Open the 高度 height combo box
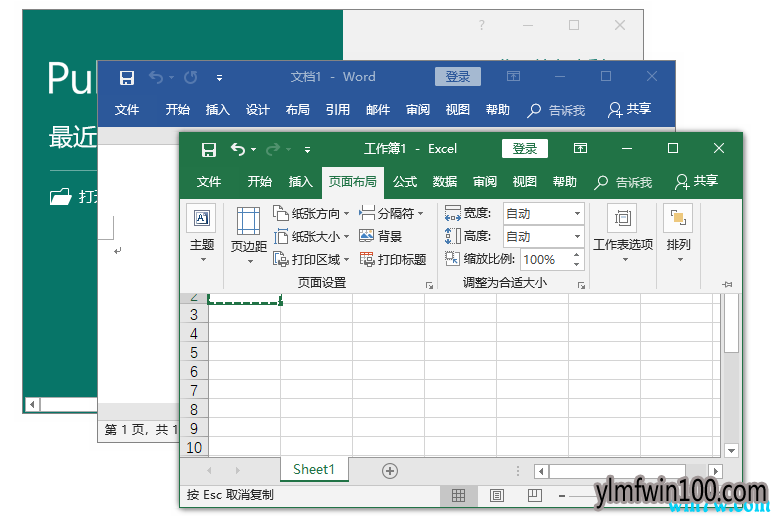The image size is (778, 518). pyautogui.click(x=543, y=237)
